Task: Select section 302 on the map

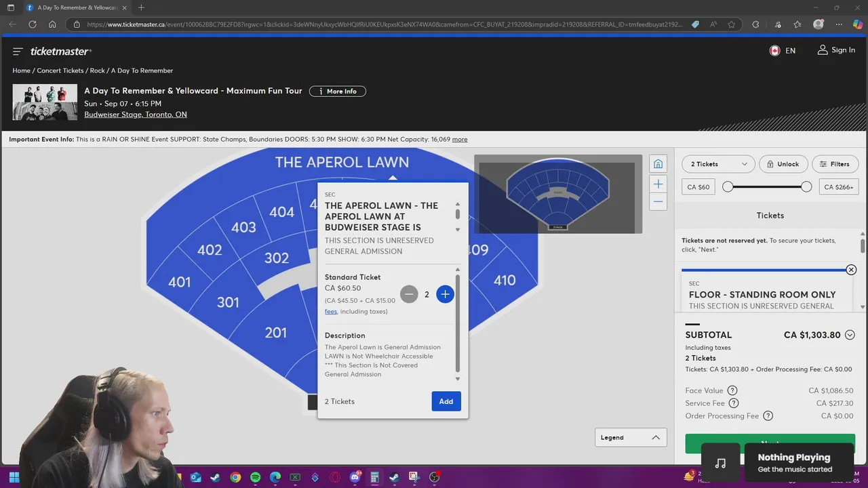Action: point(277,258)
